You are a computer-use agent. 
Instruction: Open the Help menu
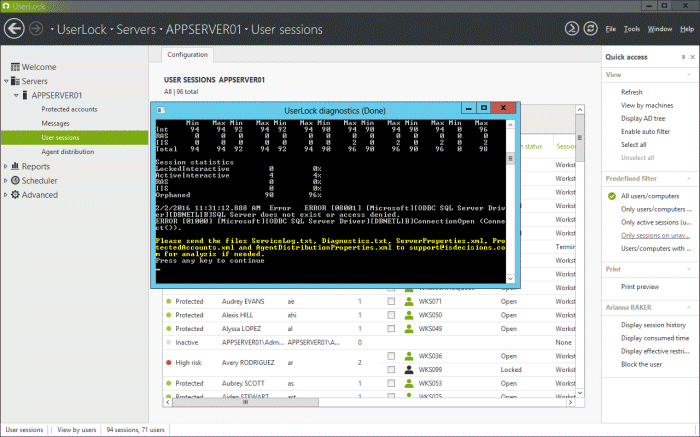687,29
